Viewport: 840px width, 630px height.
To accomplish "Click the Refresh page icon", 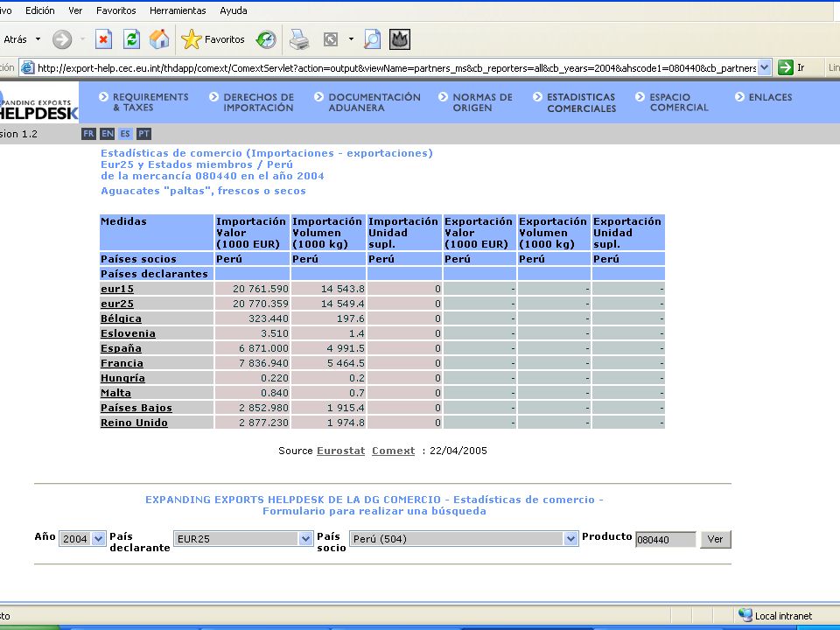I will point(131,39).
